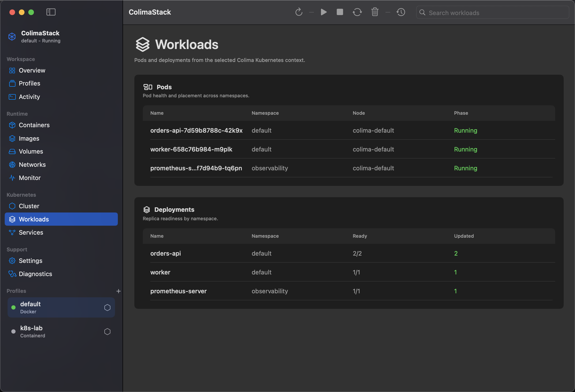Image resolution: width=575 pixels, height=392 pixels.
Task: Click the Diagnostics stethoscope icon
Action: pyautogui.click(x=12, y=274)
